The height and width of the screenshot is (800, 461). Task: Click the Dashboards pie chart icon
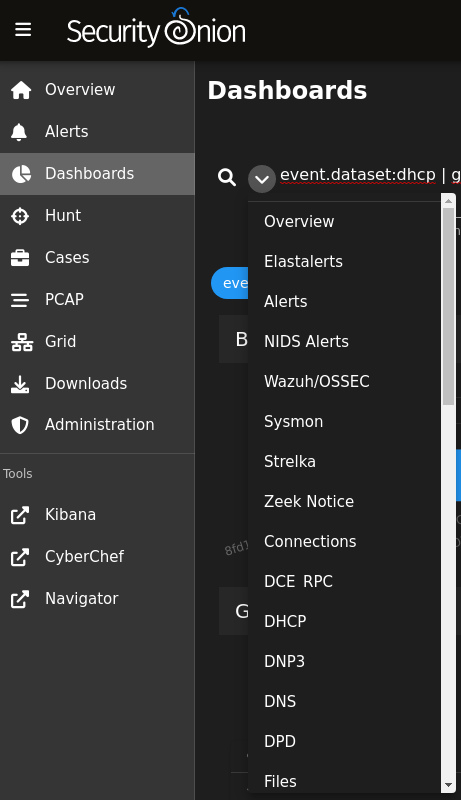(21, 174)
